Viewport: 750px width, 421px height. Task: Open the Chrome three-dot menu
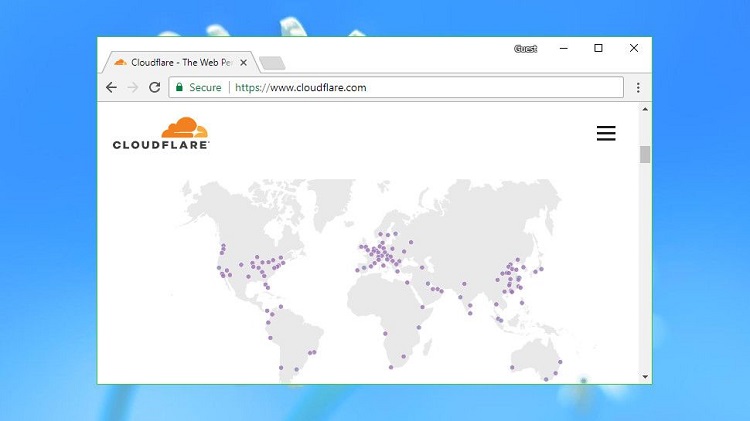(x=638, y=88)
